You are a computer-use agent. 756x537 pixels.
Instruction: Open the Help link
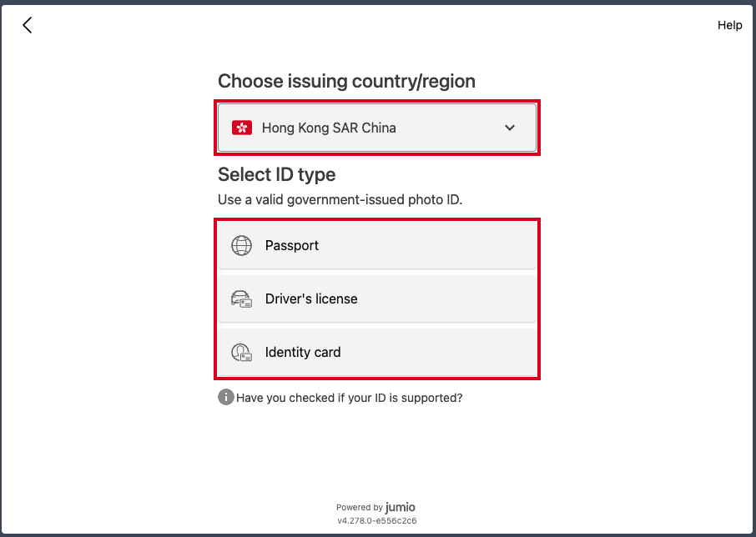(x=729, y=25)
